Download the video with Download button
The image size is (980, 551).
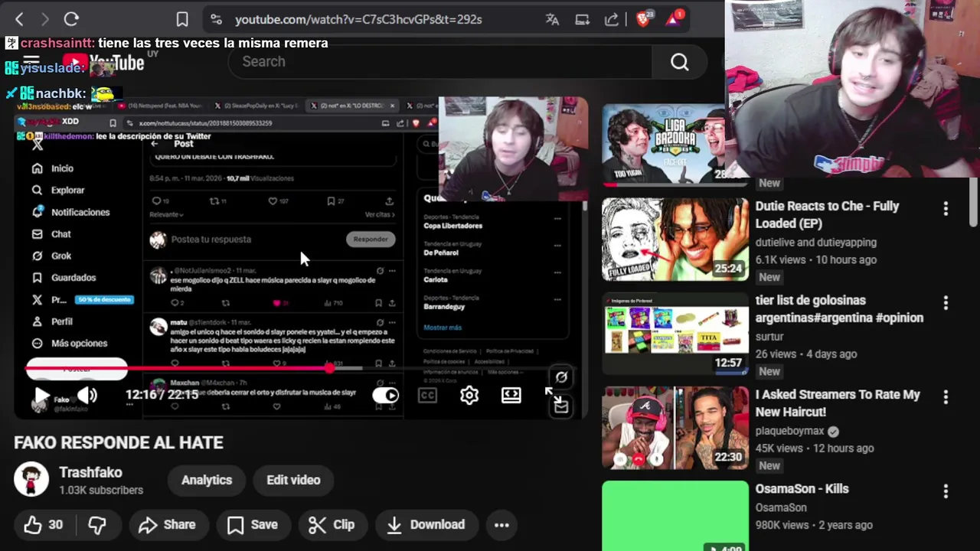click(x=426, y=525)
